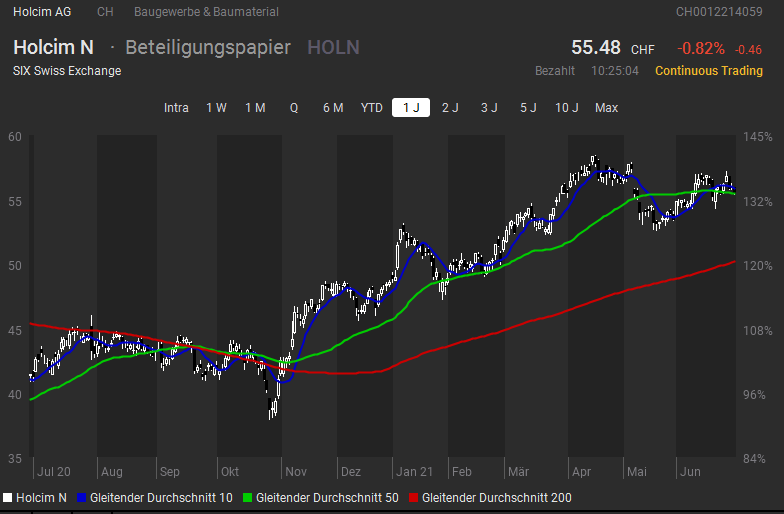Click the -0.82% percent change

(x=701, y=48)
